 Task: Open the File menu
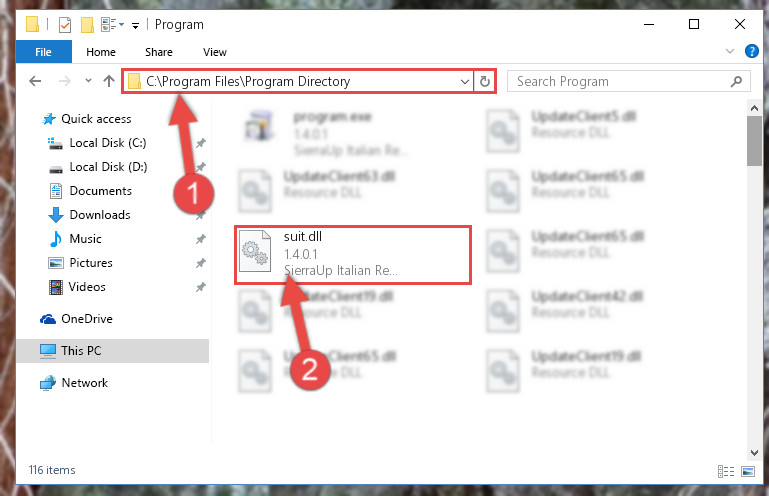click(44, 52)
